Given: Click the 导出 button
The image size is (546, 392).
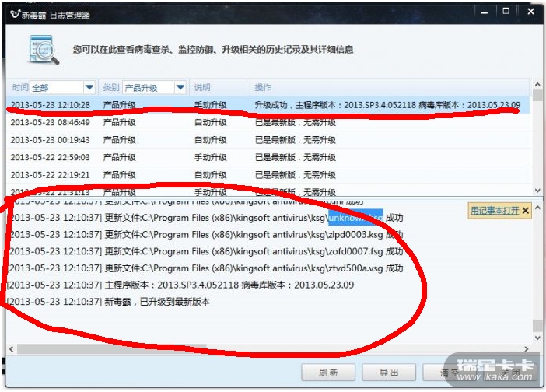Looking at the screenshot, I should coord(389,373).
